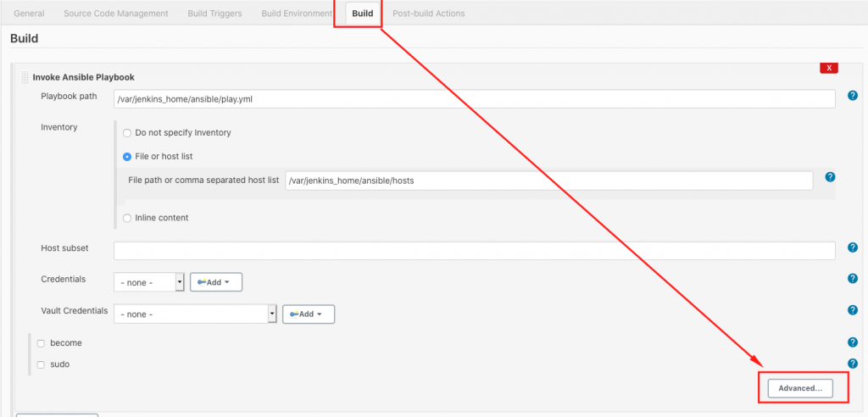This screenshot has height=417, width=868.
Task: Delete the Invoke Ansible Playbook step with red X
Action: pyautogui.click(x=829, y=68)
